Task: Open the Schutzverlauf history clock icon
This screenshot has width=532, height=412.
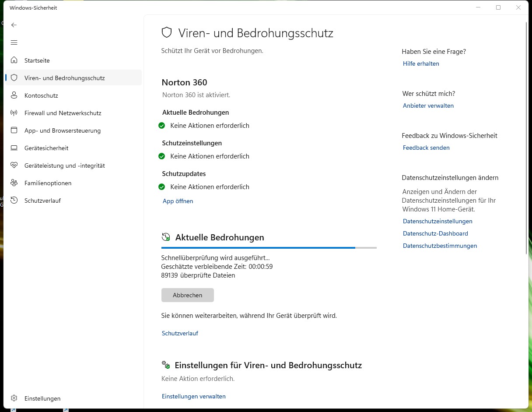Action: pos(14,201)
